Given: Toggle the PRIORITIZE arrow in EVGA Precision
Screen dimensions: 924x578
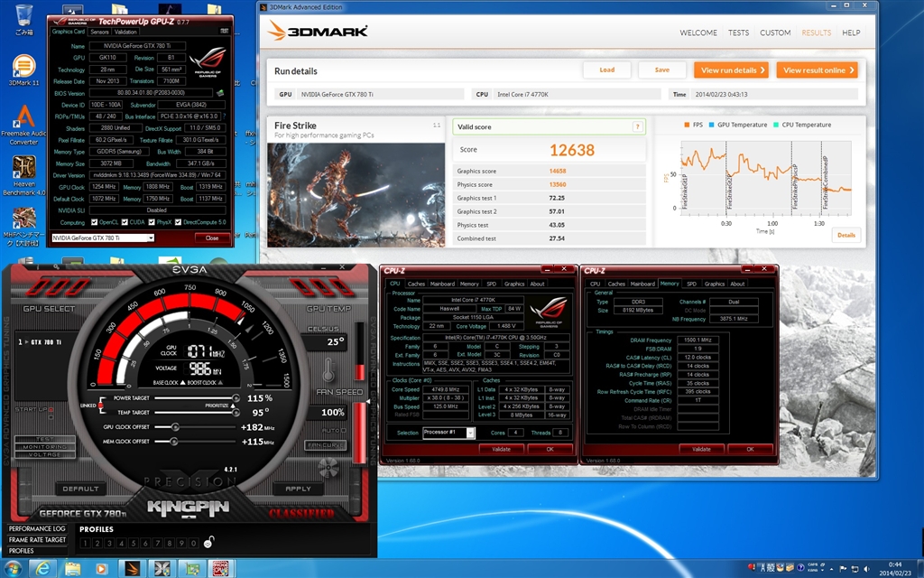Looking at the screenshot, I should (x=233, y=406).
